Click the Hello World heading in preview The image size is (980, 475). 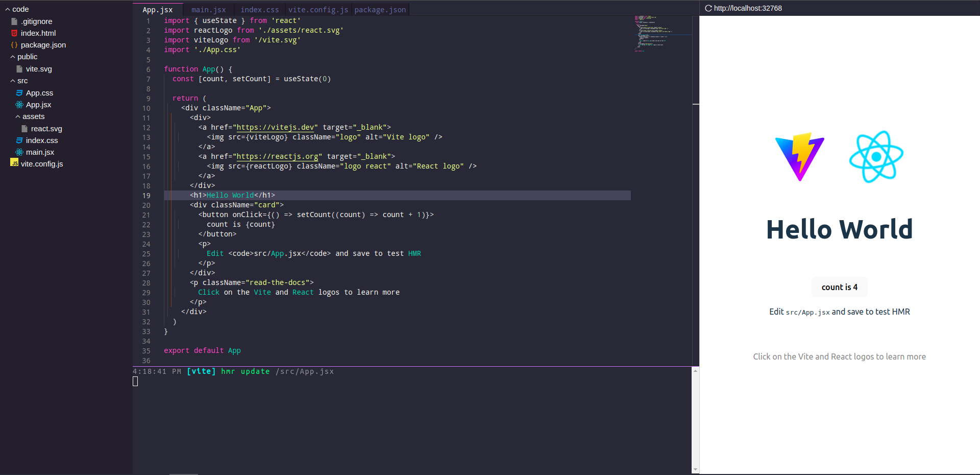(839, 229)
